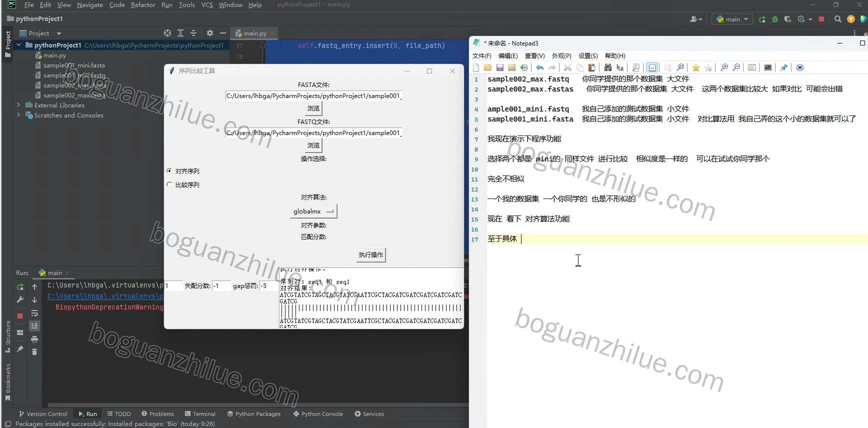Click the Debug bug icon in PyCharm toolbar
The image size is (868, 428).
click(x=775, y=19)
